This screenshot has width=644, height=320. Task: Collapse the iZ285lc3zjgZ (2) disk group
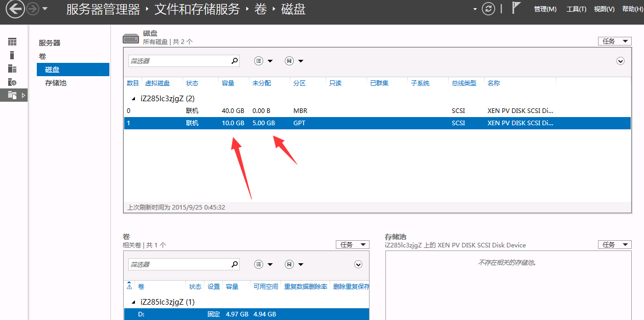click(134, 99)
